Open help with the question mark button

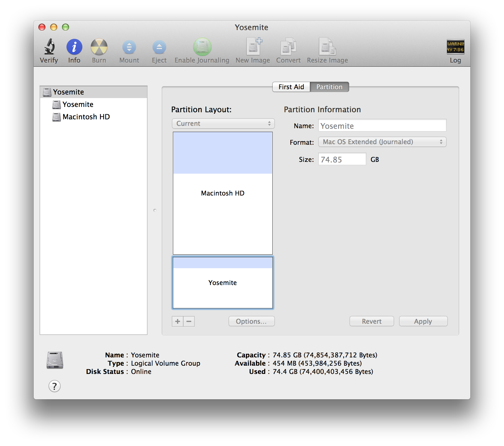(55, 386)
